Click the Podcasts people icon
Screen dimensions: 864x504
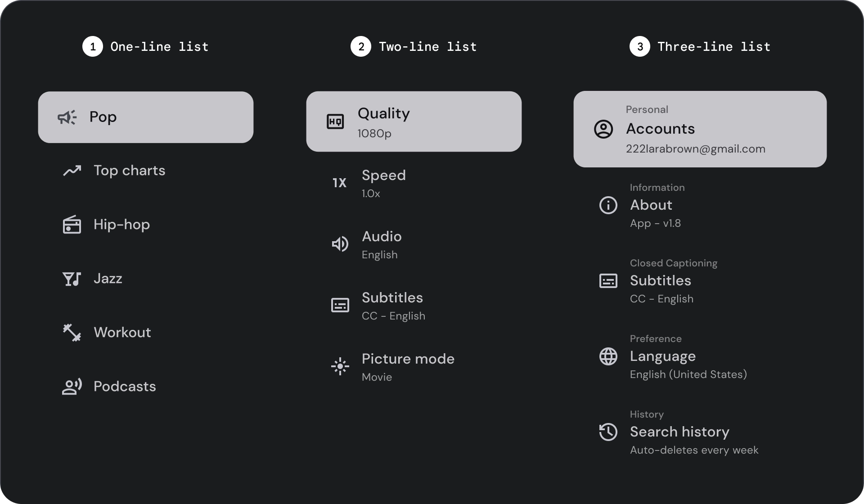click(x=72, y=387)
